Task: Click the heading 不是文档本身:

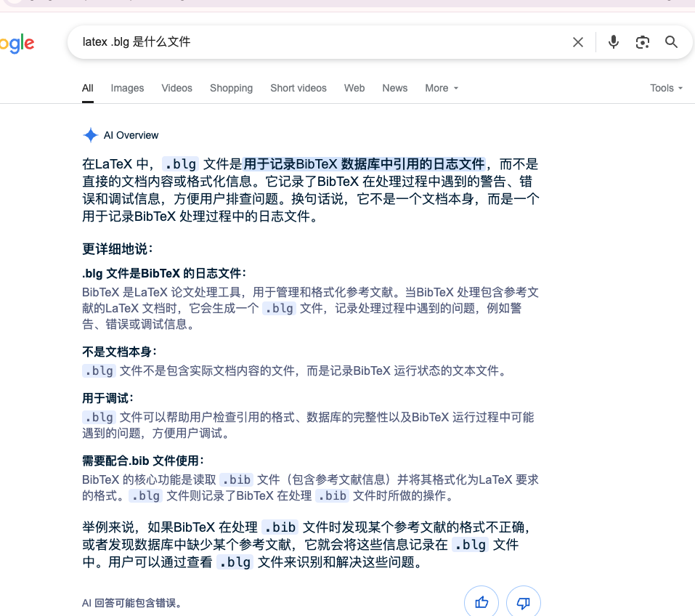Action: click(119, 352)
